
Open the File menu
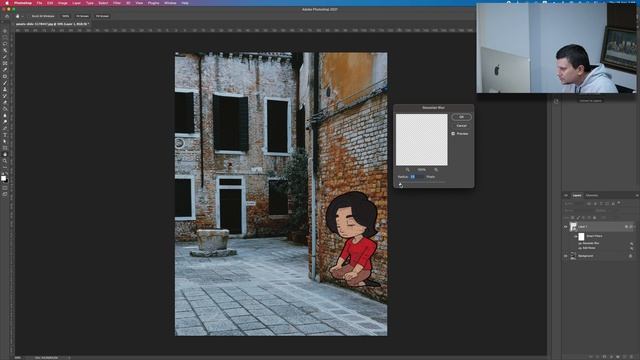39,3
